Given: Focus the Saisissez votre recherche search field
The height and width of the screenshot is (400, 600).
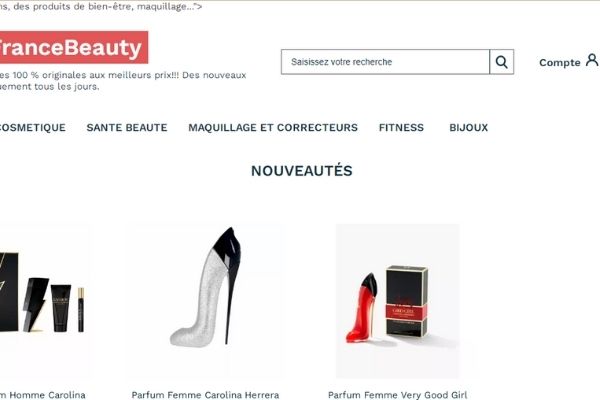Looking at the screenshot, I should pyautogui.click(x=385, y=62).
